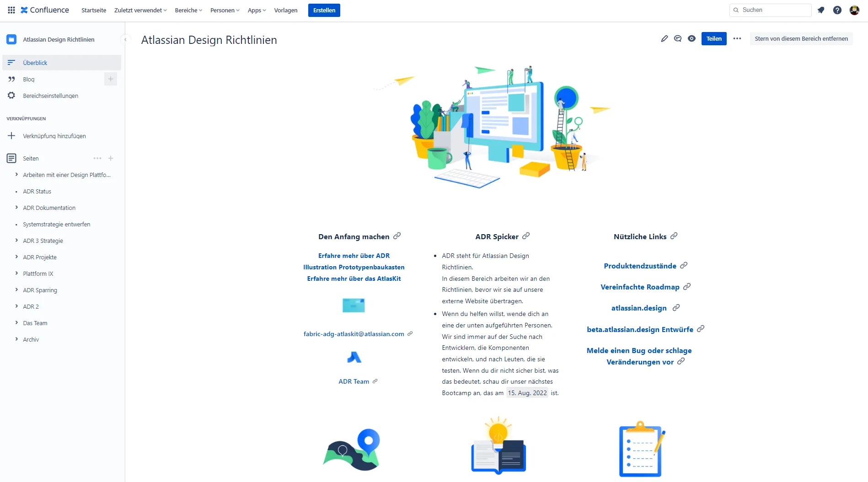
Task: Go to Startseite in top navigation
Action: 94,10
